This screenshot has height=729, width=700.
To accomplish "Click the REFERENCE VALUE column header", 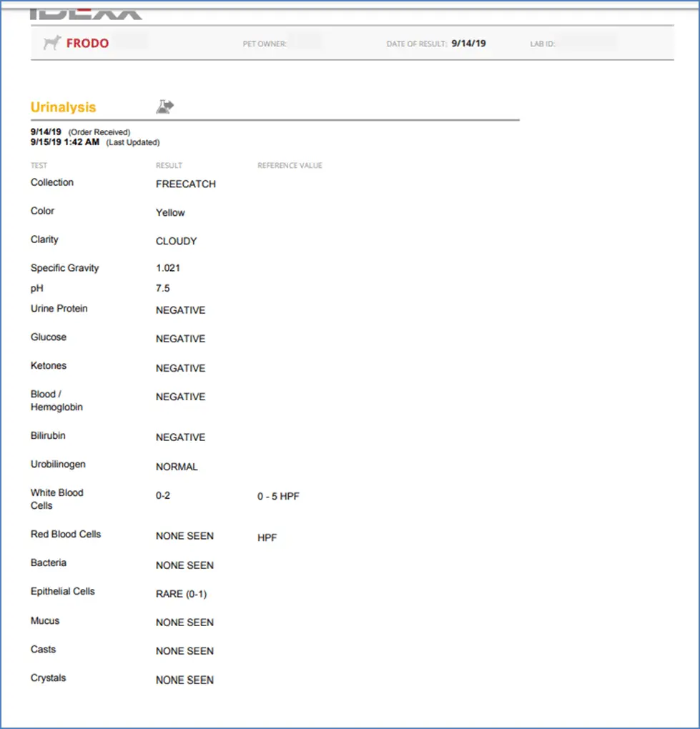I will click(x=290, y=166).
